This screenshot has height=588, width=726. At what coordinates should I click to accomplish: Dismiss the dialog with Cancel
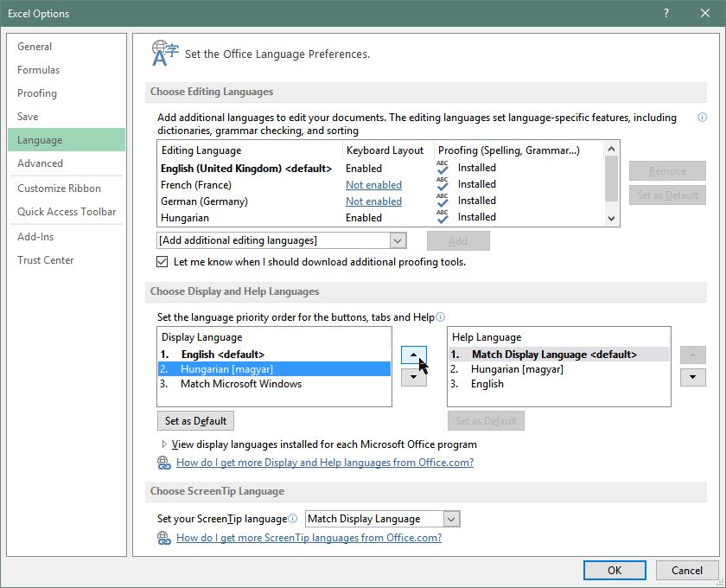[x=687, y=571]
